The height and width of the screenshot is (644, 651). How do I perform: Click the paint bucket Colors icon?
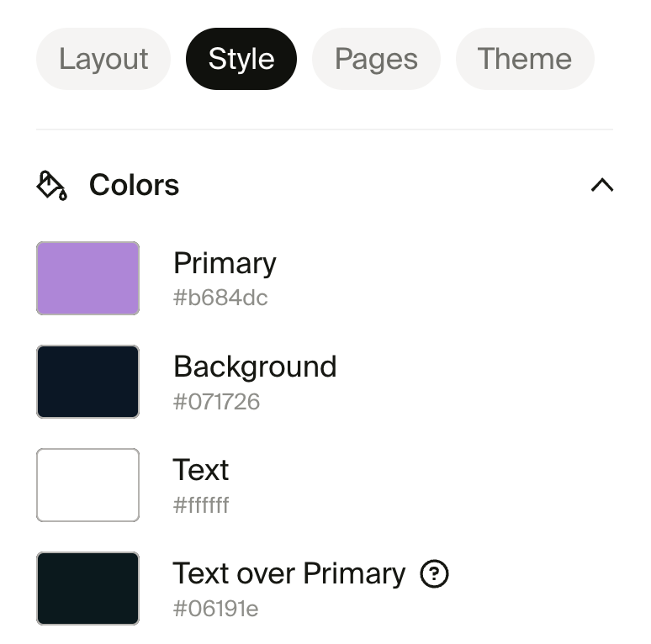51,185
